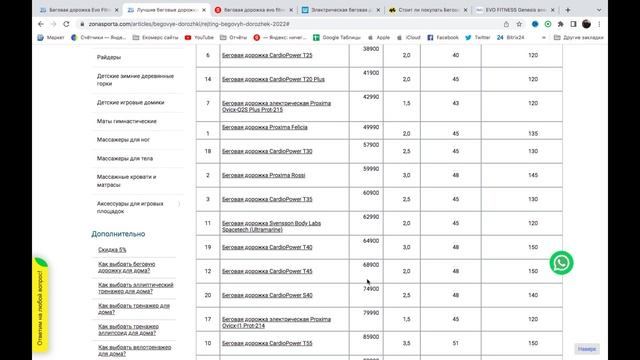Open the Proxima Ovicx Q2S Plus link
The height and width of the screenshot is (360, 640).
click(276, 107)
